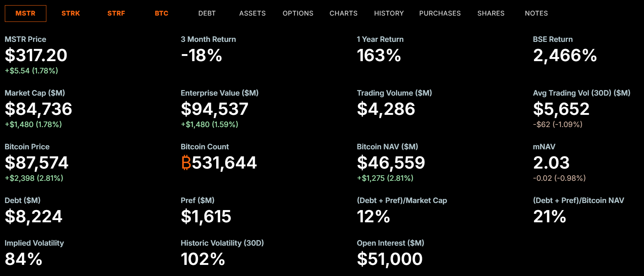Switch to the MSTR tab

[25, 13]
